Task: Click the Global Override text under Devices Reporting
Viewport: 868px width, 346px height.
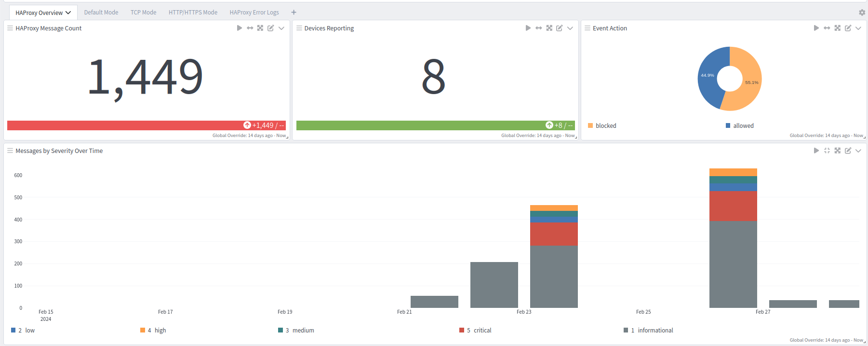Action: click(538, 136)
